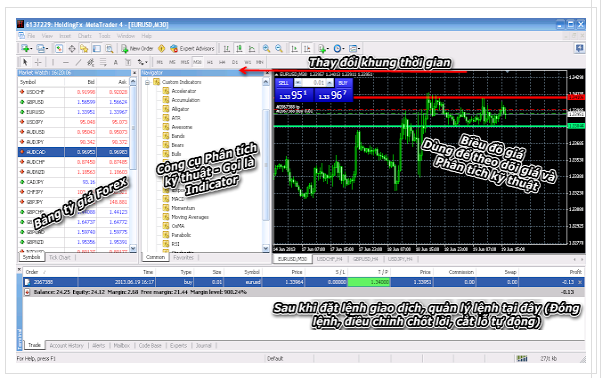Screen dimensions: 603x378
Task: Switch timeframe to W1
Action: point(248,62)
